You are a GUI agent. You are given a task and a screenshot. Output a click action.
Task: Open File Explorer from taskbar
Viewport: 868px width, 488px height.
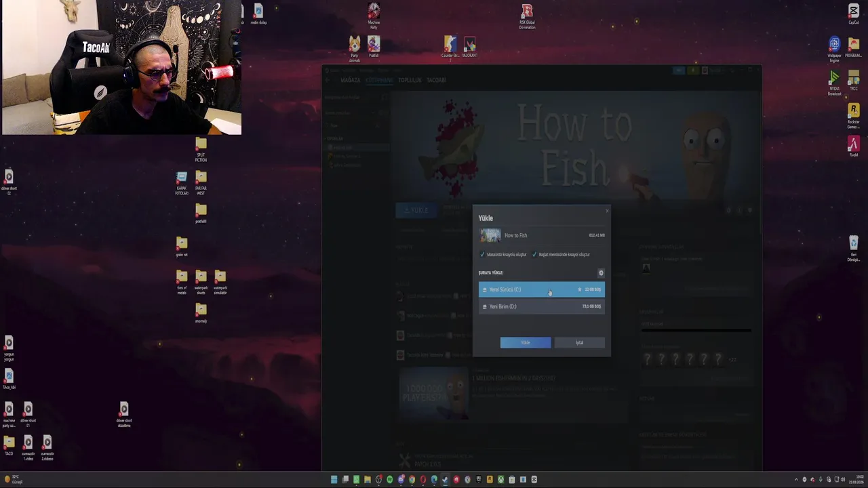[x=368, y=480]
